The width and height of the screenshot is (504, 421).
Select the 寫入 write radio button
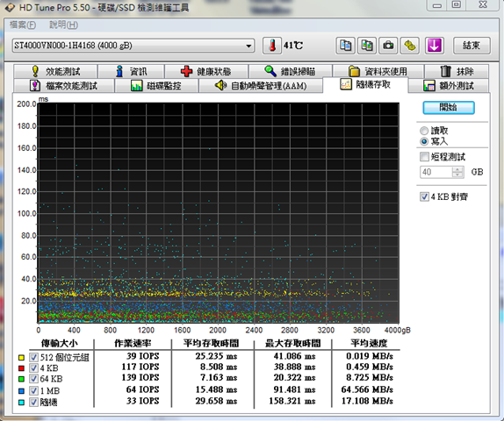click(424, 141)
